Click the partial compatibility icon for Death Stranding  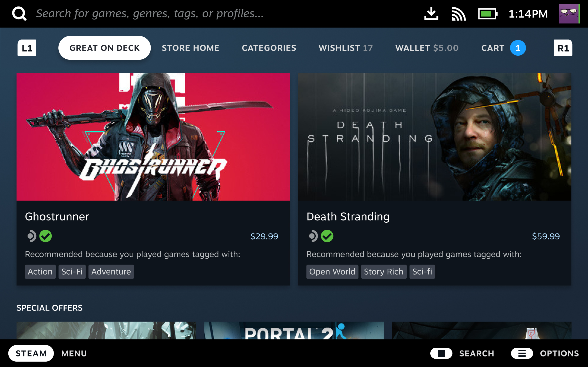(x=312, y=235)
